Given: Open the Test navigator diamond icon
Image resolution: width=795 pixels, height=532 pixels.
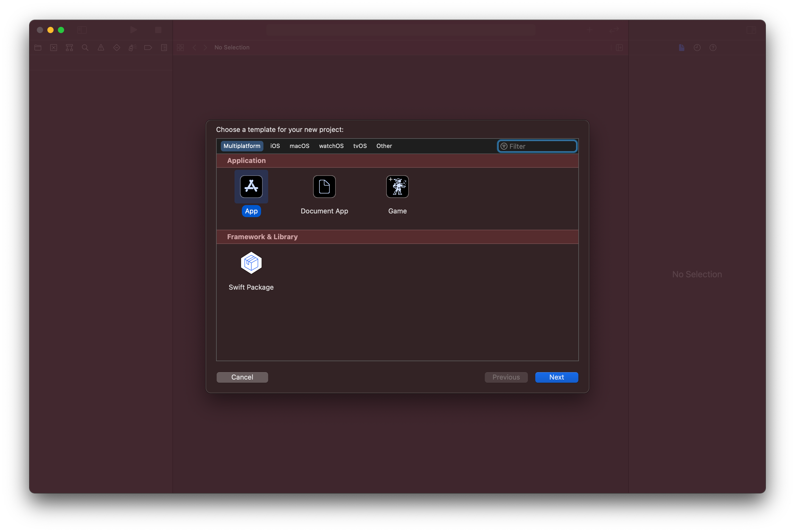Looking at the screenshot, I should click(117, 48).
